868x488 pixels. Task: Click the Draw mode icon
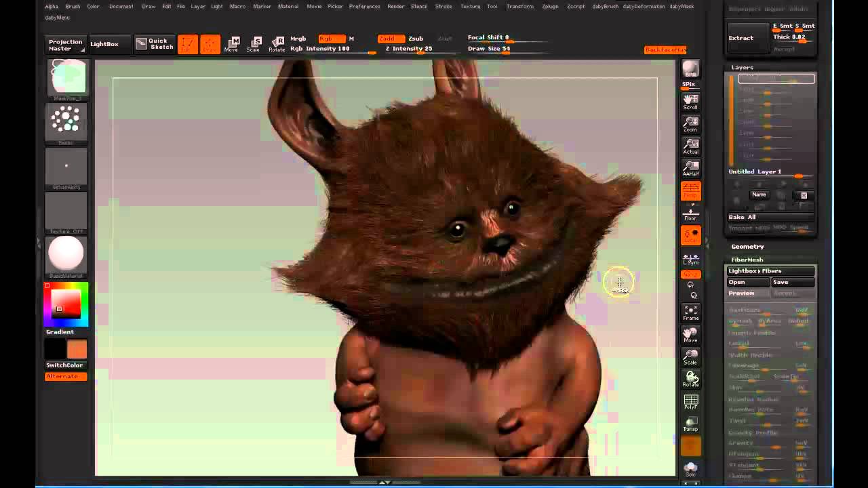coord(210,44)
